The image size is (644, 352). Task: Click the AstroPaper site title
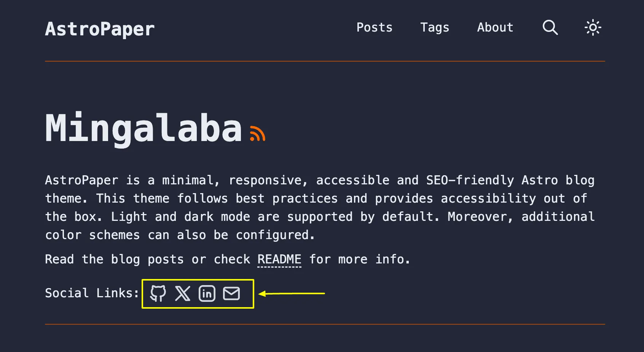99,29
